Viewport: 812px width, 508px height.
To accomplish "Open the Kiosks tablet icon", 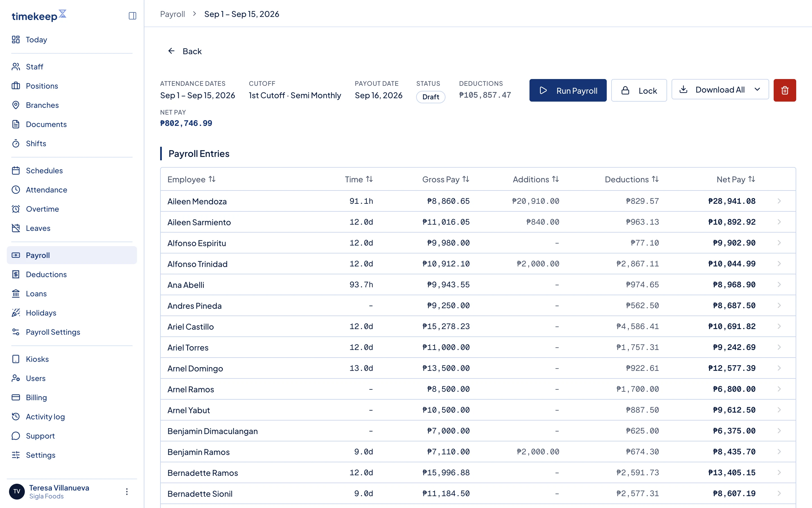I will pyautogui.click(x=16, y=359).
